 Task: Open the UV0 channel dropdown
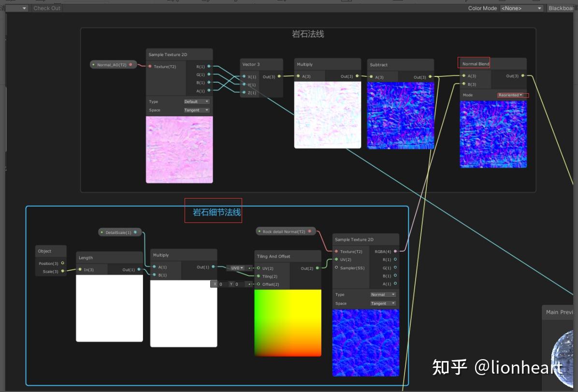237,268
